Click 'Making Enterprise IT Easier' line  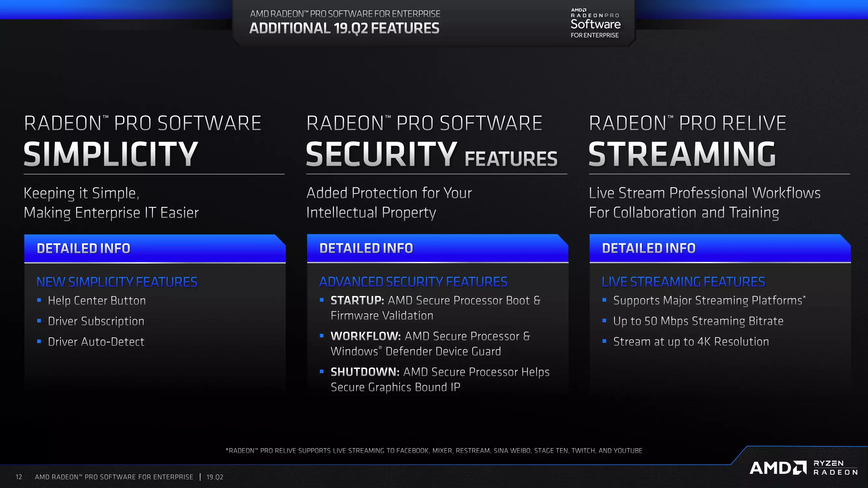111,213
